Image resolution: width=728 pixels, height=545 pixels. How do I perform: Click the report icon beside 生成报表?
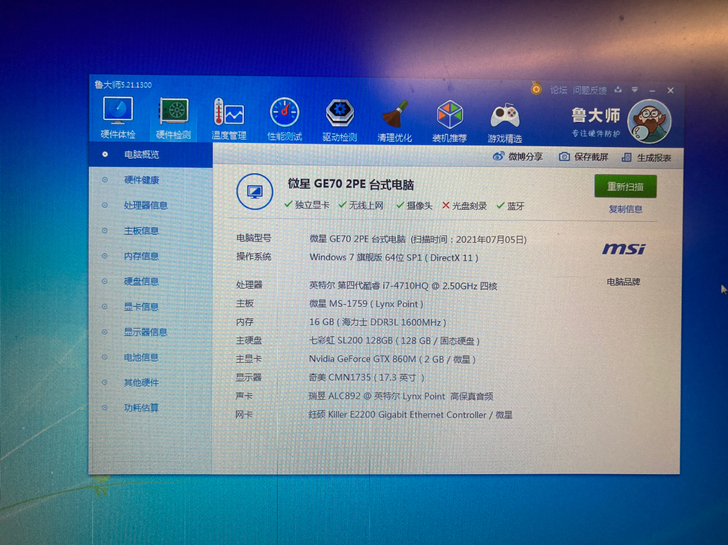[x=626, y=157]
